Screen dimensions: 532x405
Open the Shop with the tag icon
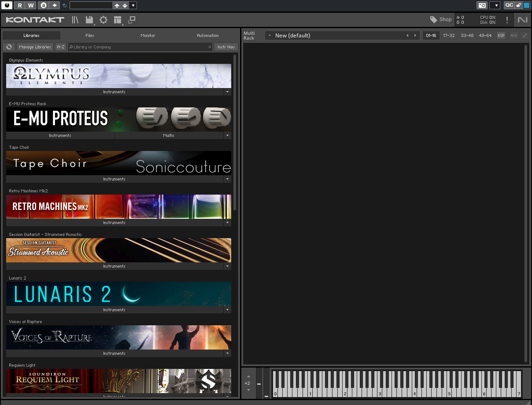tap(441, 19)
